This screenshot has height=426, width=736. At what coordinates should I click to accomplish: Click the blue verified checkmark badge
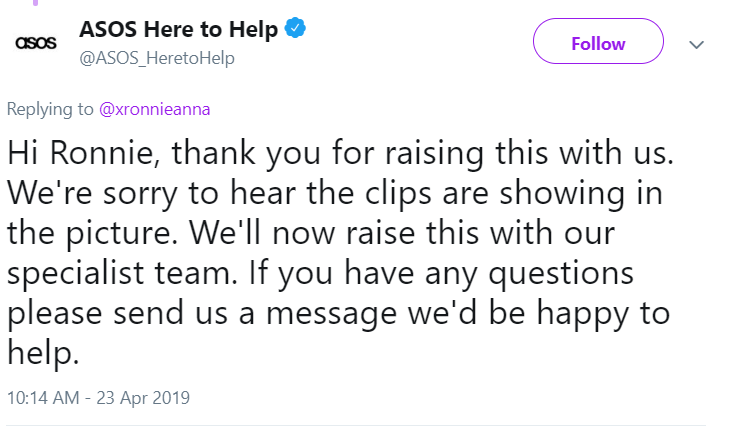coord(296,29)
